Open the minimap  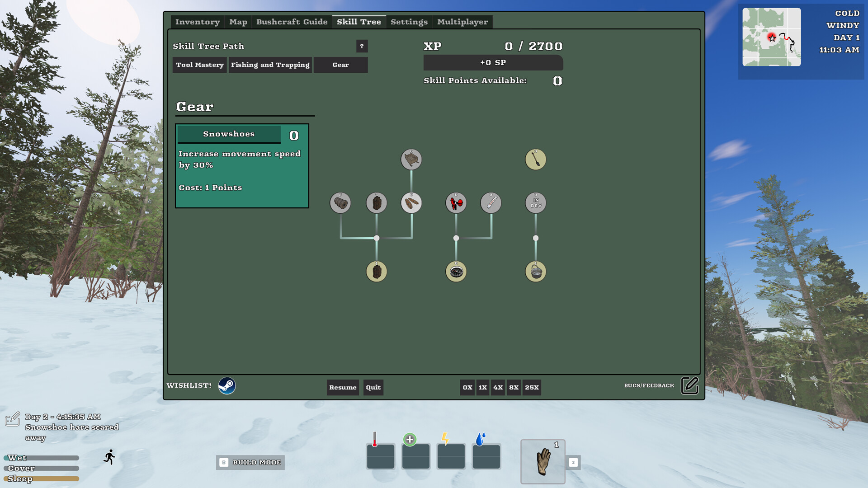771,37
